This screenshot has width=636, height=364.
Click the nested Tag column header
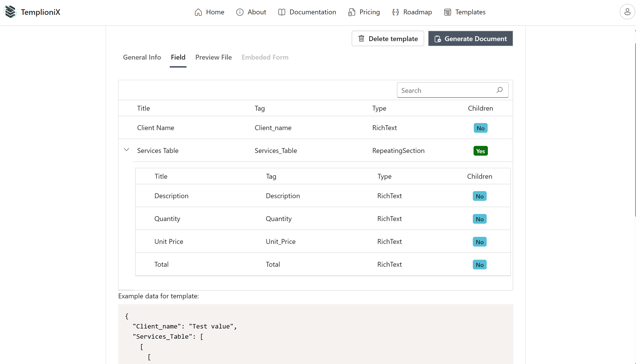point(271,176)
